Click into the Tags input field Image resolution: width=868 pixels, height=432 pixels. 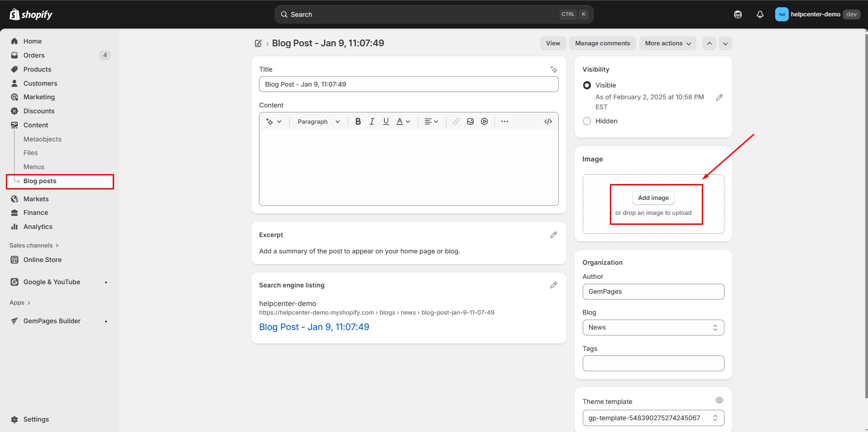coord(653,363)
